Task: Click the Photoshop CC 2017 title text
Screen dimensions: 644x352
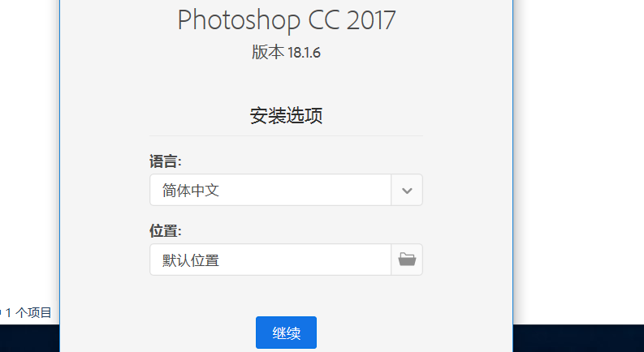Action: (x=287, y=19)
